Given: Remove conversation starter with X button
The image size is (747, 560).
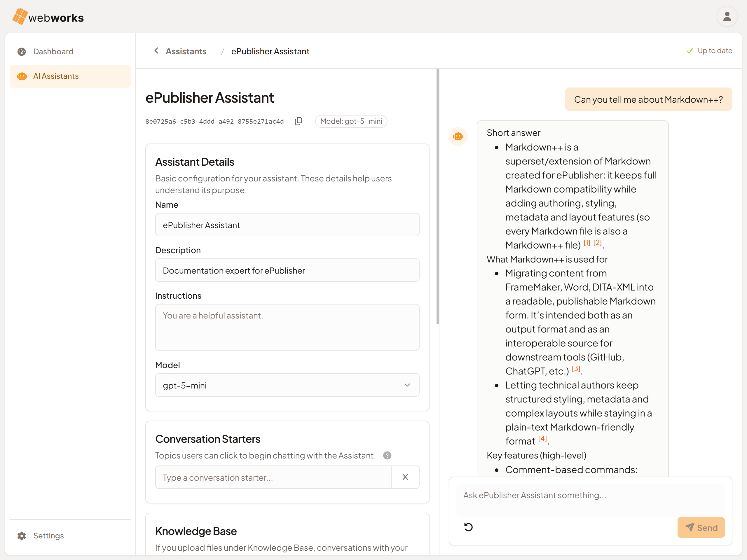Looking at the screenshot, I should tap(405, 477).
